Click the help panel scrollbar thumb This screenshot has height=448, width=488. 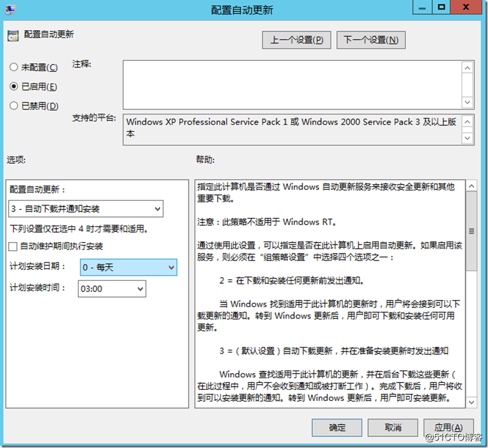[472, 231]
